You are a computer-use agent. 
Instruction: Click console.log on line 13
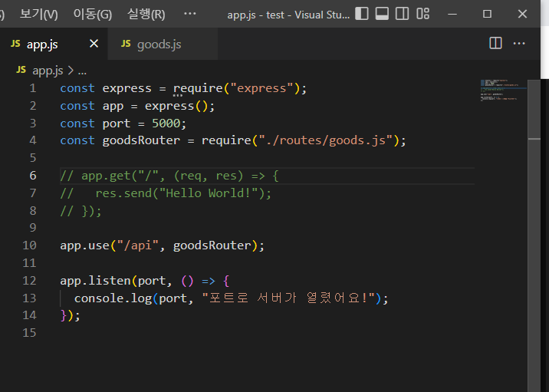pyautogui.click(x=113, y=298)
